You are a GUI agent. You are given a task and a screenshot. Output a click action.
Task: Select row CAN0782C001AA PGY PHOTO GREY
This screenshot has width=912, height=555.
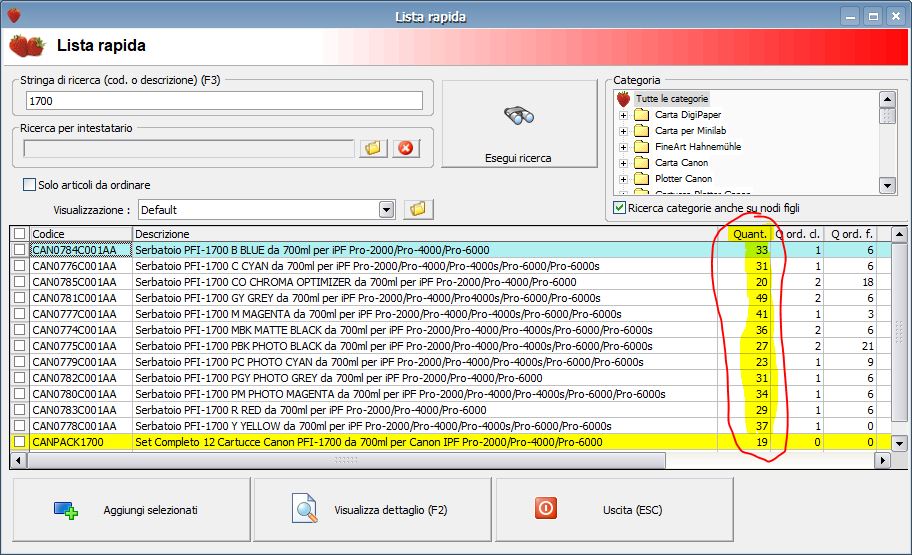point(451,378)
